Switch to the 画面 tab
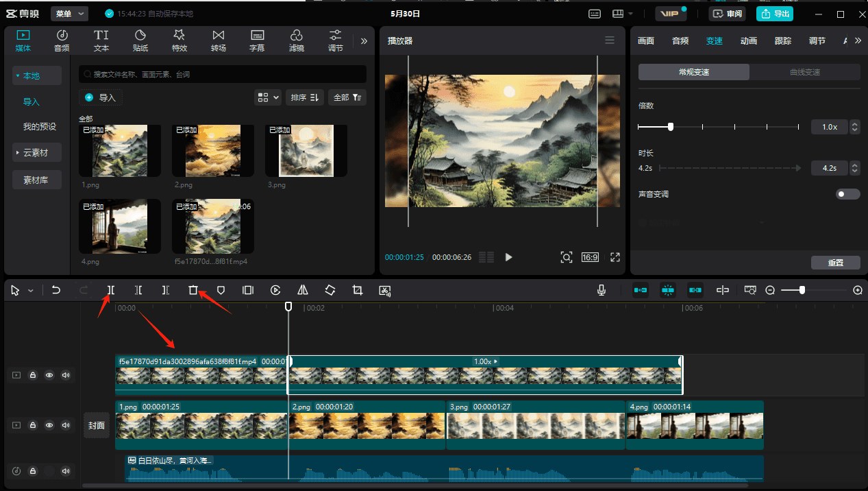This screenshot has height=491, width=868. pyautogui.click(x=646, y=40)
